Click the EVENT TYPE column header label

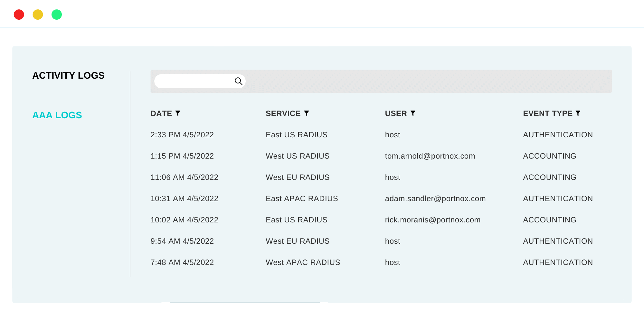pos(547,113)
